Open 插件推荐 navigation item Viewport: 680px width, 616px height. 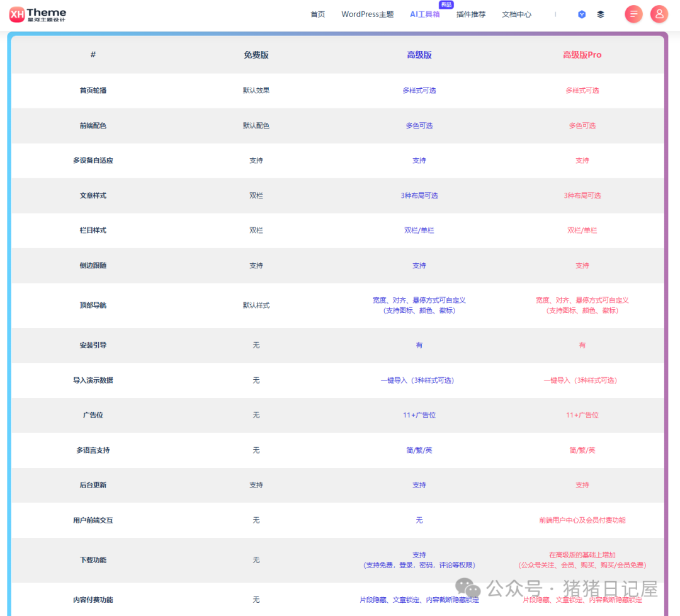471,14
